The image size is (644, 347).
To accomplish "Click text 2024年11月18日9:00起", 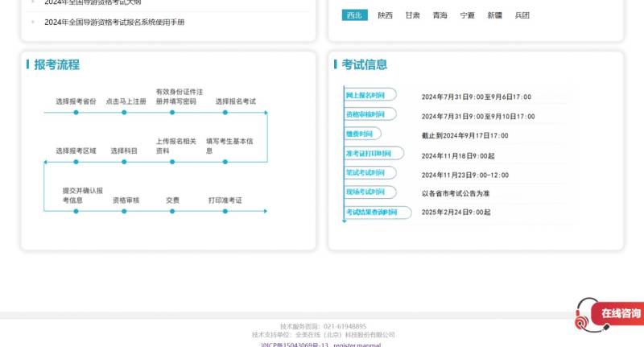I will click(x=458, y=156).
